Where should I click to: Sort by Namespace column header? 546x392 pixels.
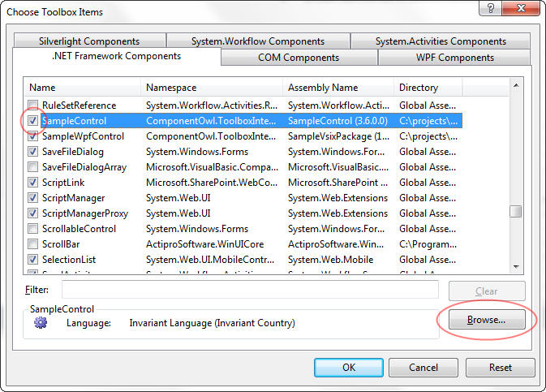212,88
